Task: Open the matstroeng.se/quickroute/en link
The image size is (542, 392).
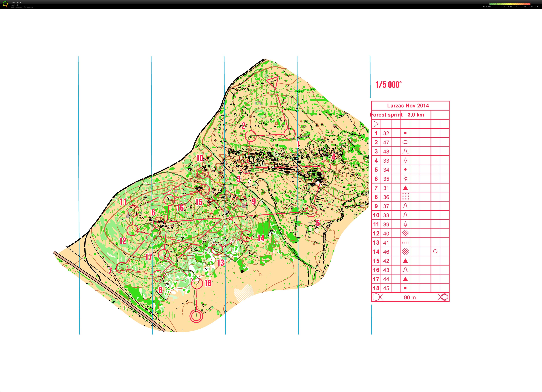Action: (22, 7)
